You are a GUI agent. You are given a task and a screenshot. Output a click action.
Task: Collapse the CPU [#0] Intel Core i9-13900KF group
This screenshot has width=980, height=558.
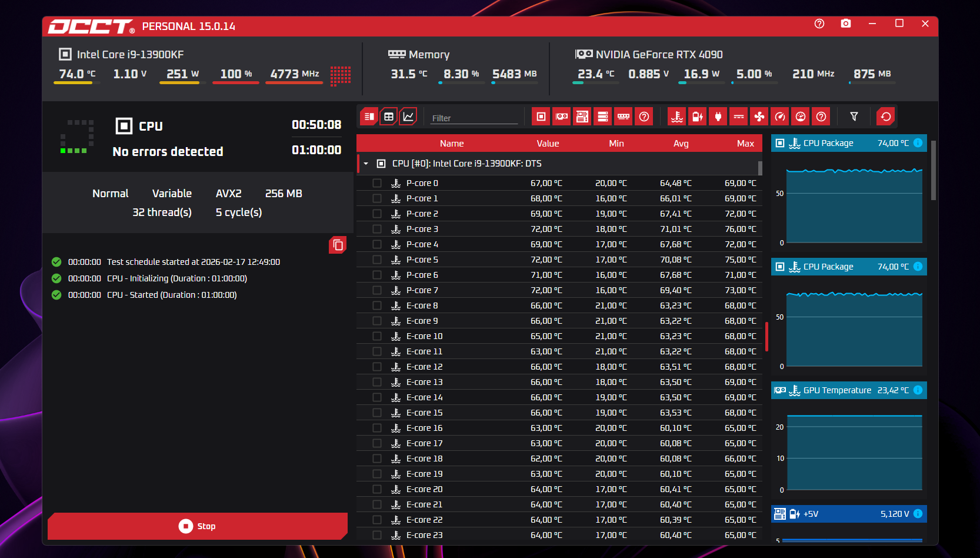pos(366,164)
